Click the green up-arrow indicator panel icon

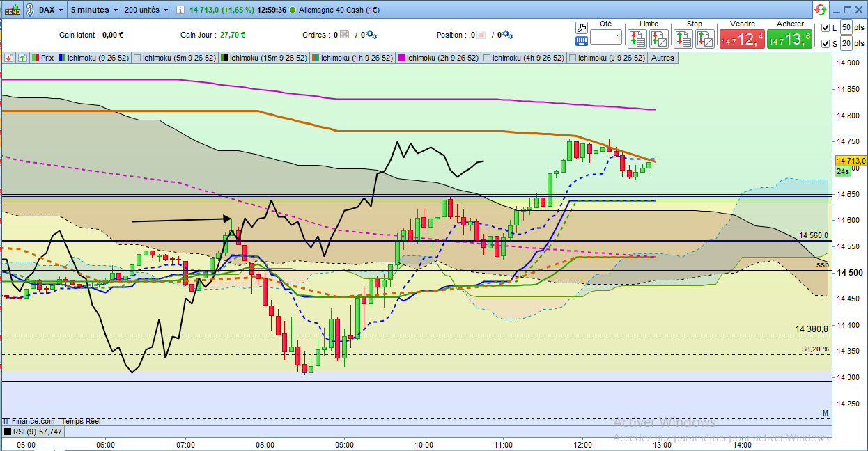point(23,58)
